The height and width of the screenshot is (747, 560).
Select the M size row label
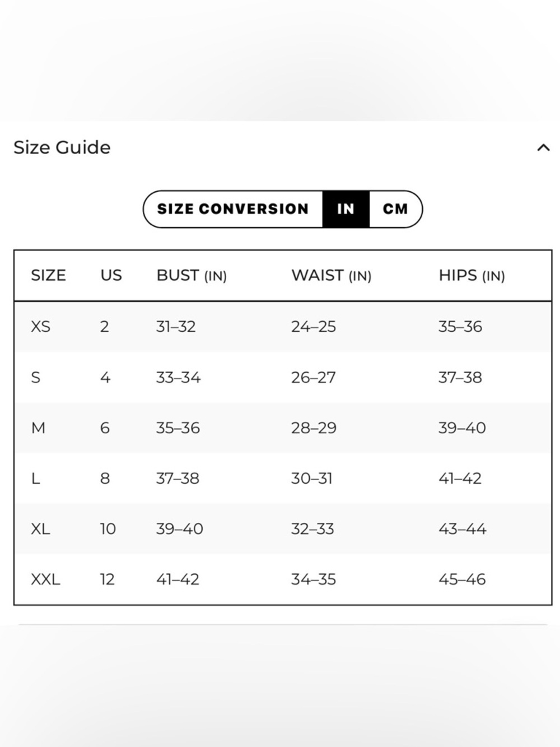point(38,428)
